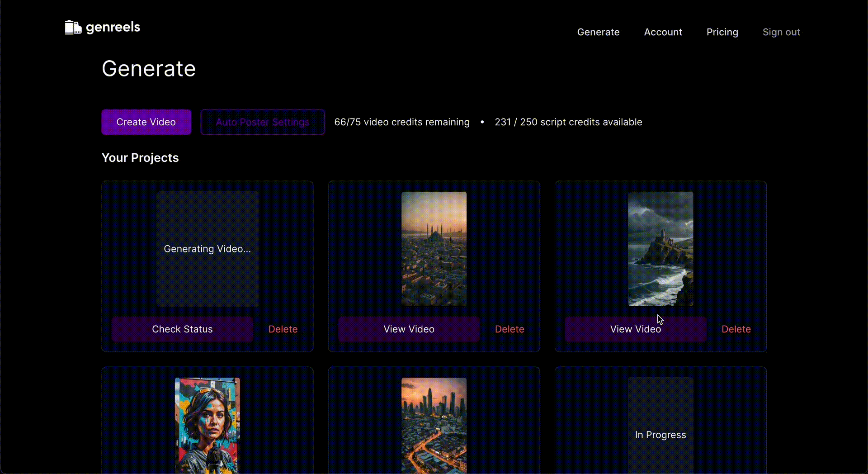Open the graffiti woman portrait thumbnail
The image size is (868, 474).
208,425
